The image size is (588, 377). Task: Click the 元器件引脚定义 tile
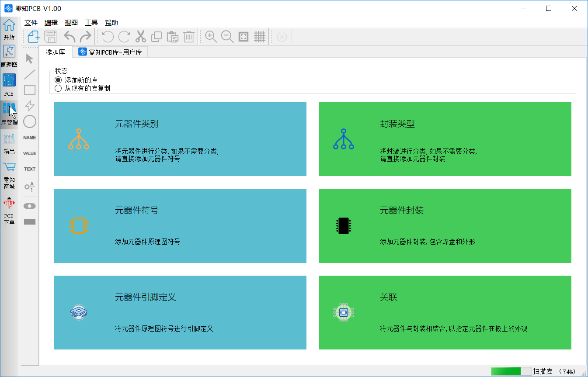180,312
